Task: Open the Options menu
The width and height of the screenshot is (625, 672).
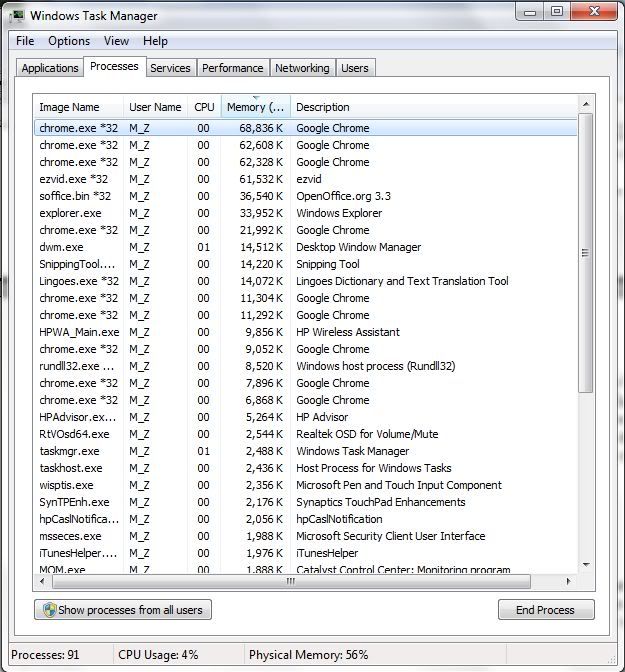Action: pos(69,41)
